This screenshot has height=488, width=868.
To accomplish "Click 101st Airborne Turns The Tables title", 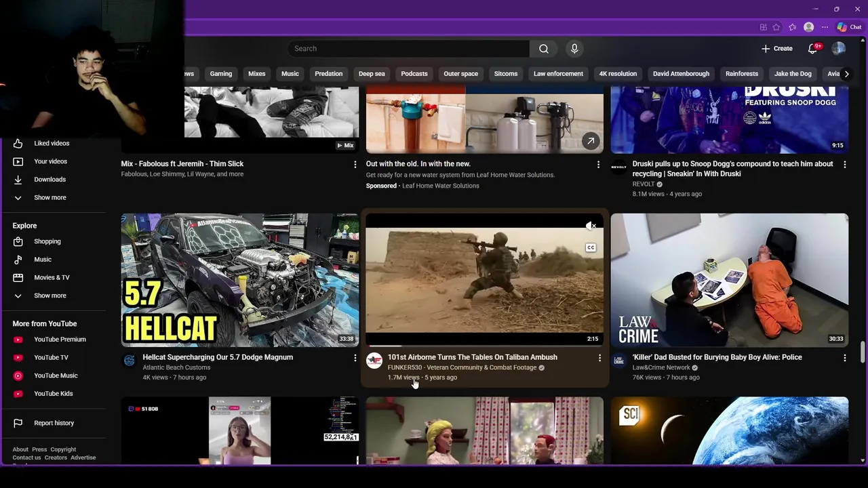I will pos(472,357).
